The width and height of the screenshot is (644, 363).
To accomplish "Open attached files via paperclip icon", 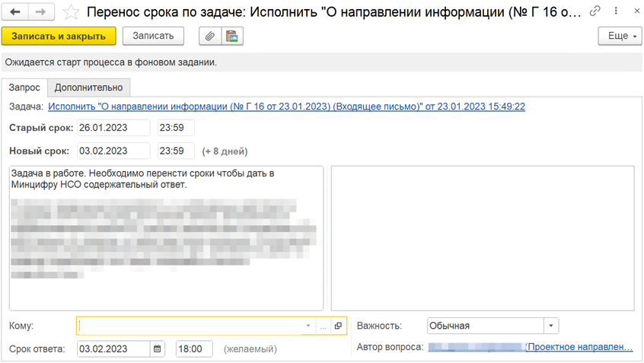I will (209, 36).
